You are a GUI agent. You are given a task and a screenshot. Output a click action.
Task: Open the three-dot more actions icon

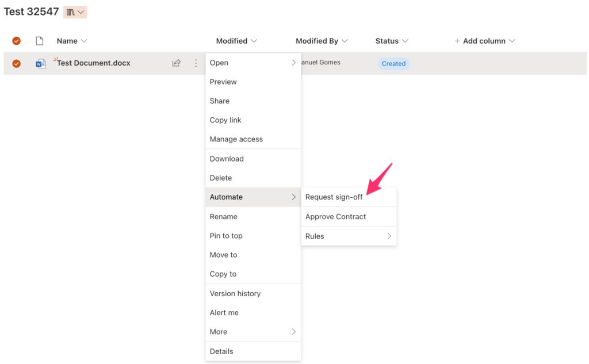click(x=196, y=63)
